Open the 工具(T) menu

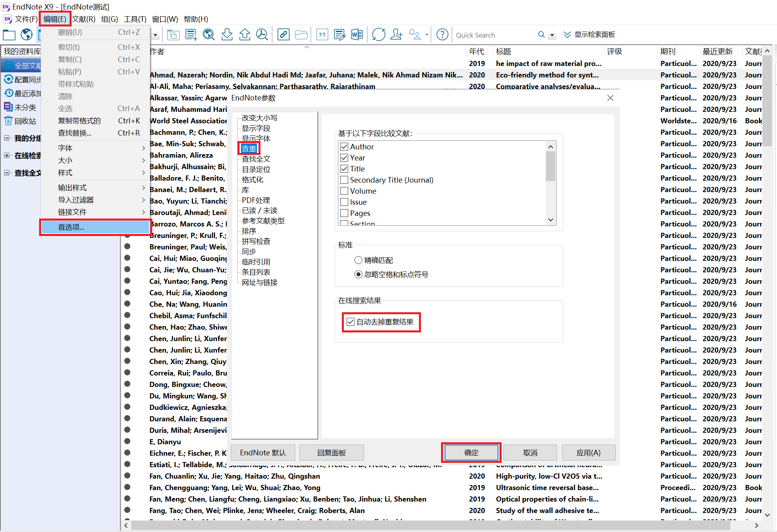(x=135, y=19)
